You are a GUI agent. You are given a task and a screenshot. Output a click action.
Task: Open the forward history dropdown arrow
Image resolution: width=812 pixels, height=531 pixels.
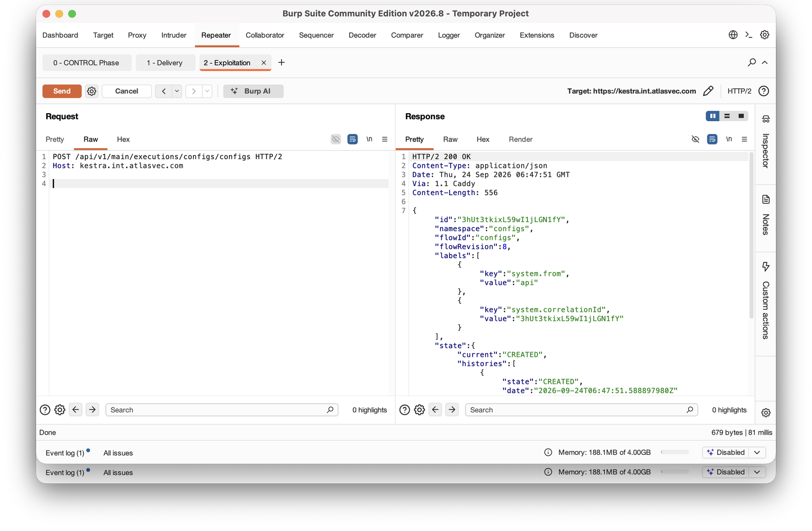pos(207,91)
